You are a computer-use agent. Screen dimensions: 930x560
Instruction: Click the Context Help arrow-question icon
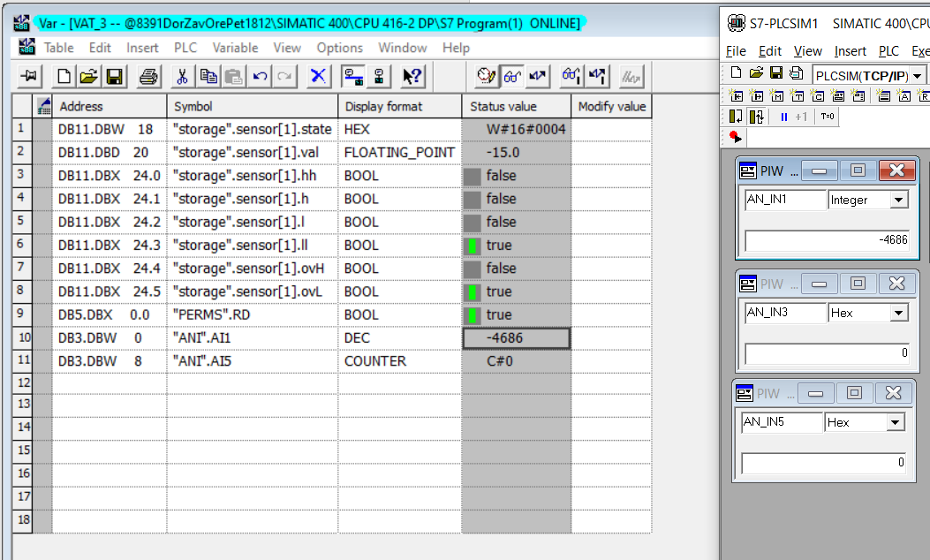412,77
